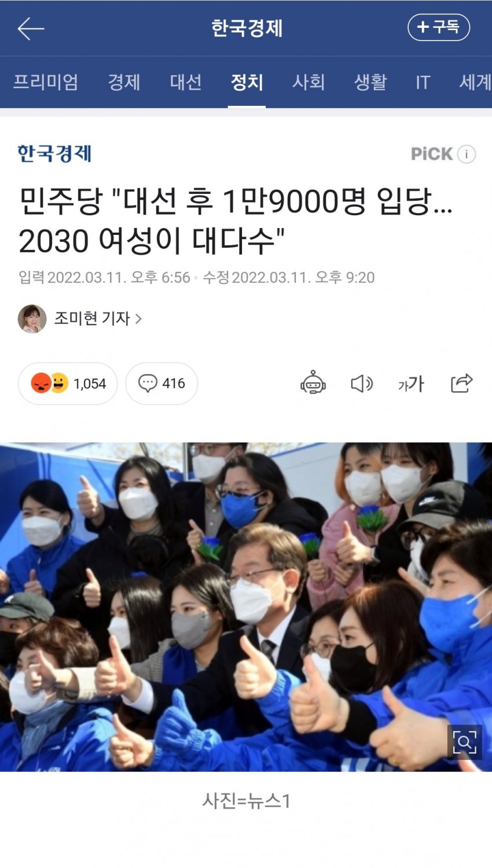This screenshot has width=492, height=868.
Task: Tap the reporter's profile photo
Action: click(32, 319)
